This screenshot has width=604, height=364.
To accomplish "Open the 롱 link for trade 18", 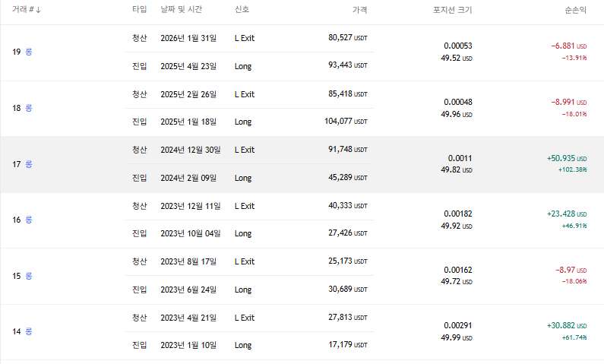I will click(x=29, y=108).
